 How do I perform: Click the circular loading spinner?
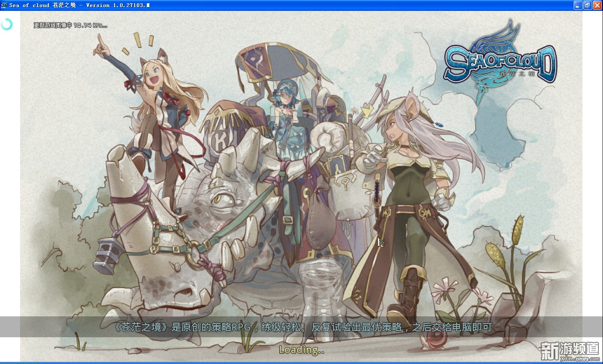pyautogui.click(x=7, y=24)
